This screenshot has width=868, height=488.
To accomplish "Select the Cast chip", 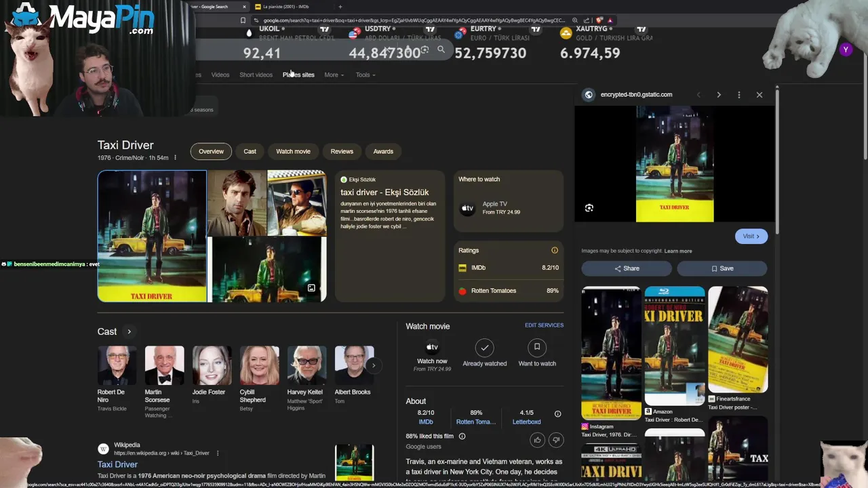I will (x=250, y=151).
